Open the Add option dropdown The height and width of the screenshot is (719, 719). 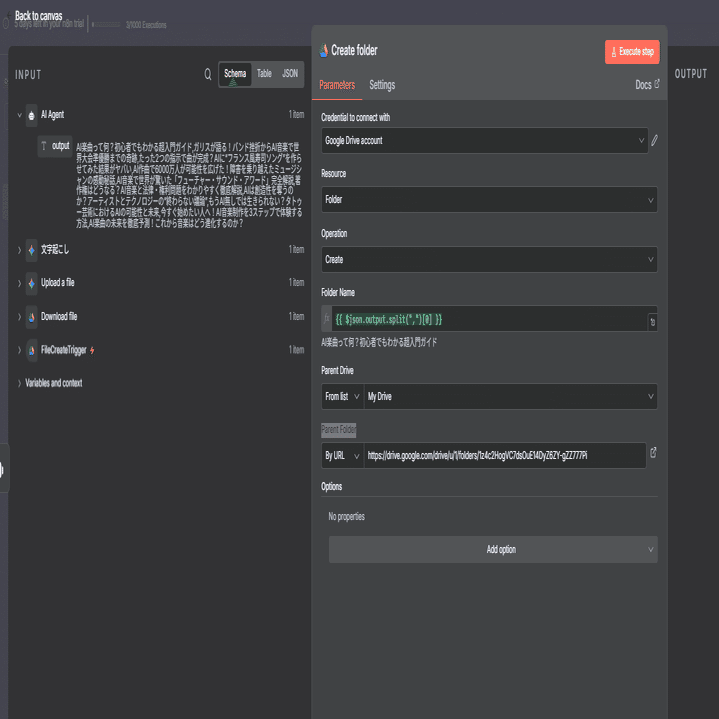click(x=493, y=549)
